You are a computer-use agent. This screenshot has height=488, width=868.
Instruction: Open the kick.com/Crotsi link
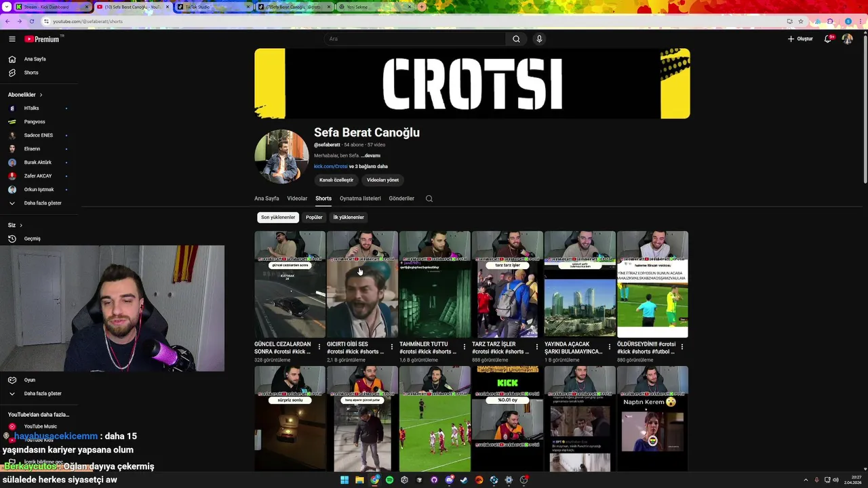(330, 167)
